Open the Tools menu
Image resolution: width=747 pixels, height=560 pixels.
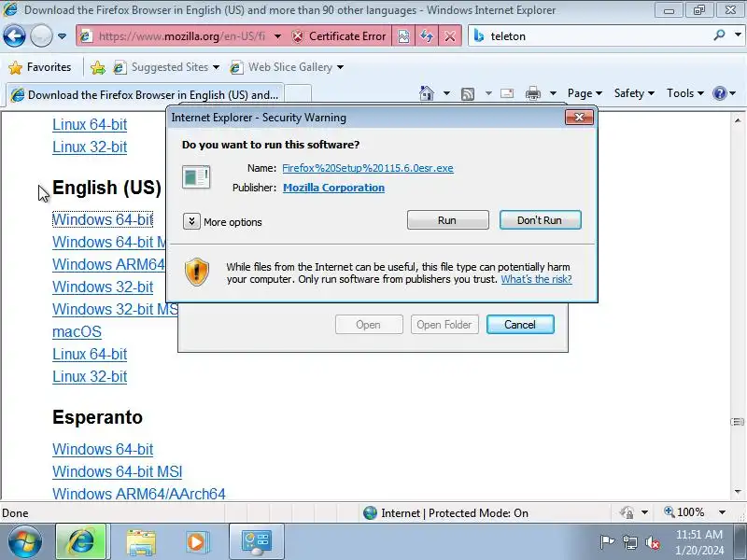(685, 93)
